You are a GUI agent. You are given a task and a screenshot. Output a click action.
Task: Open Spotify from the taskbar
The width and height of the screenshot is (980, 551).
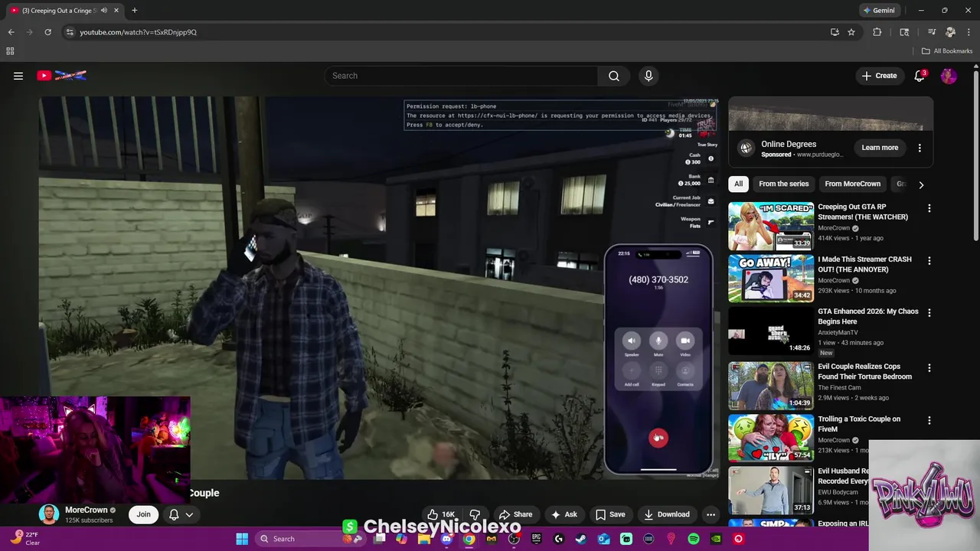(x=694, y=539)
